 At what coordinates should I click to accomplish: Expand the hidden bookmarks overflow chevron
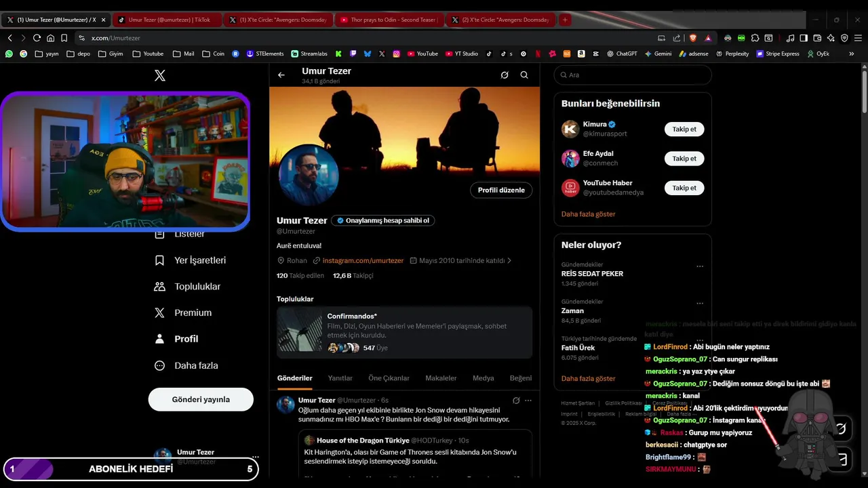852,54
